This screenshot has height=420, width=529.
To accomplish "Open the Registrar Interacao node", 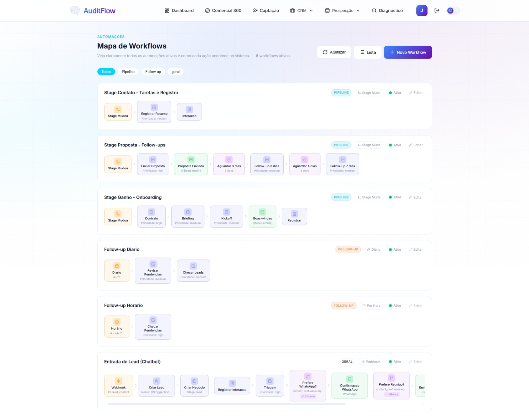I will [x=232, y=386].
